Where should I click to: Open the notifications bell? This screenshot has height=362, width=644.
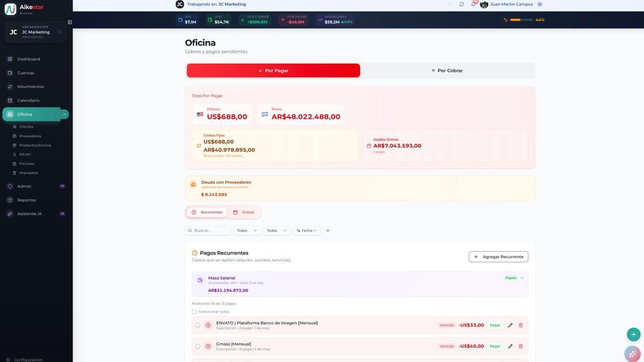click(x=473, y=4)
